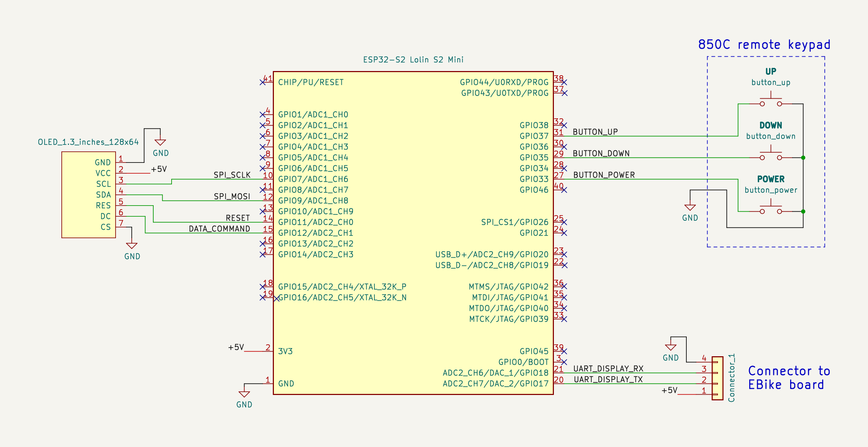Viewport: 868px width, 447px height.
Task: Click the GPIO37 pin name
Action: coord(534,136)
